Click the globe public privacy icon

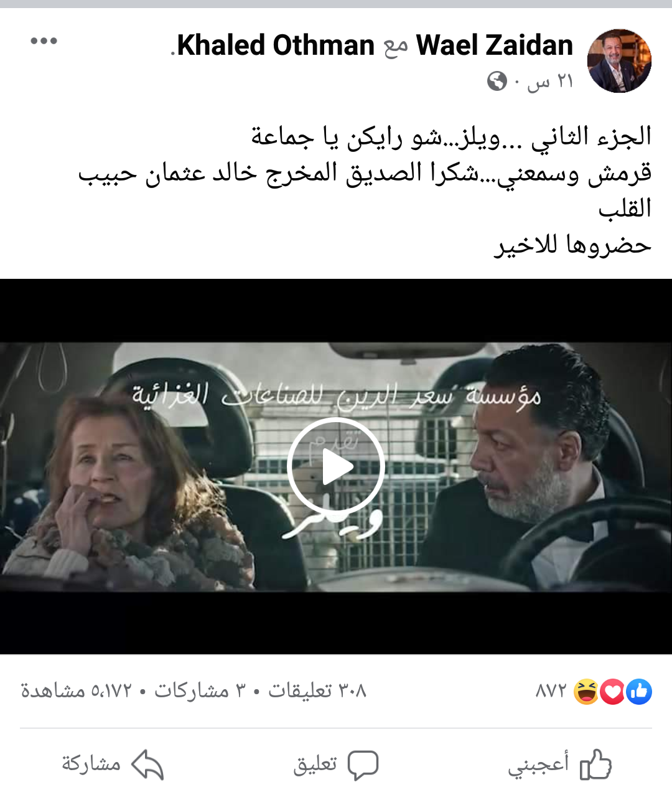pos(497,81)
